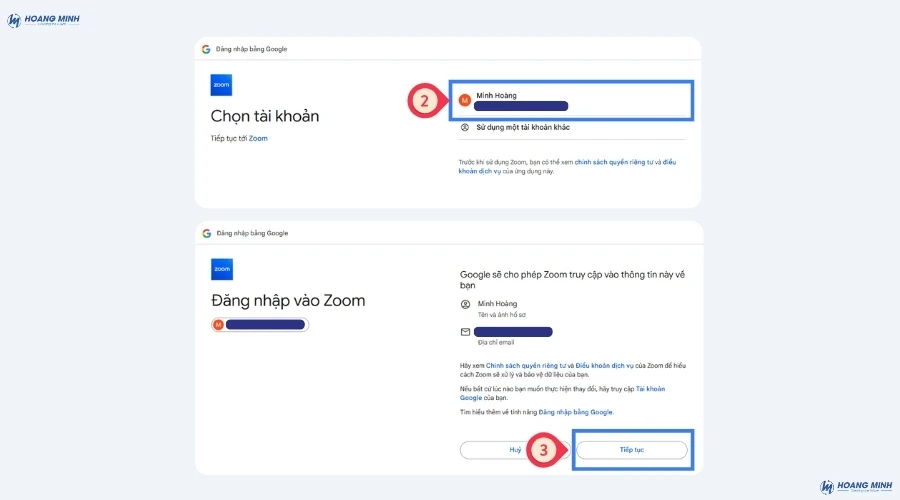Screen dimensions: 900x500
Task: Open 'Chính sách quyền riêng tư' link in consent dialog
Action: coord(526,366)
